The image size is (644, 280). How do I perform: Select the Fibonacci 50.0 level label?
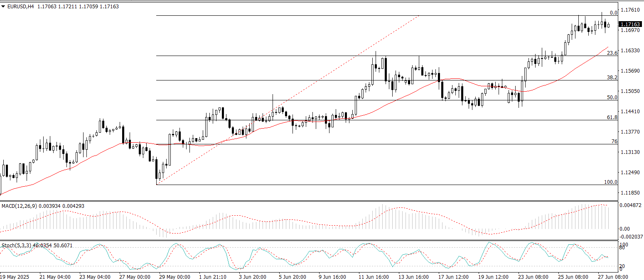point(612,97)
